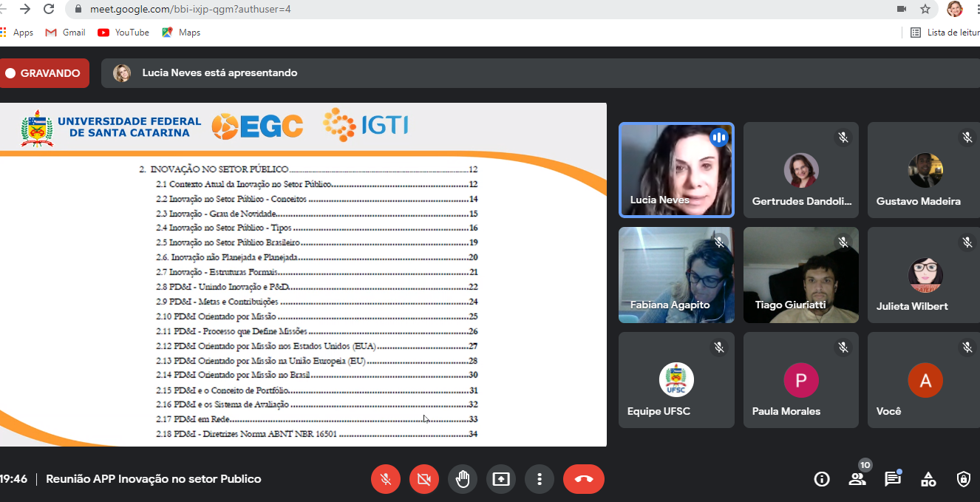The height and width of the screenshot is (502, 980).
Task: Click muted mic icon on Equipe UFSC tile
Action: [718, 347]
